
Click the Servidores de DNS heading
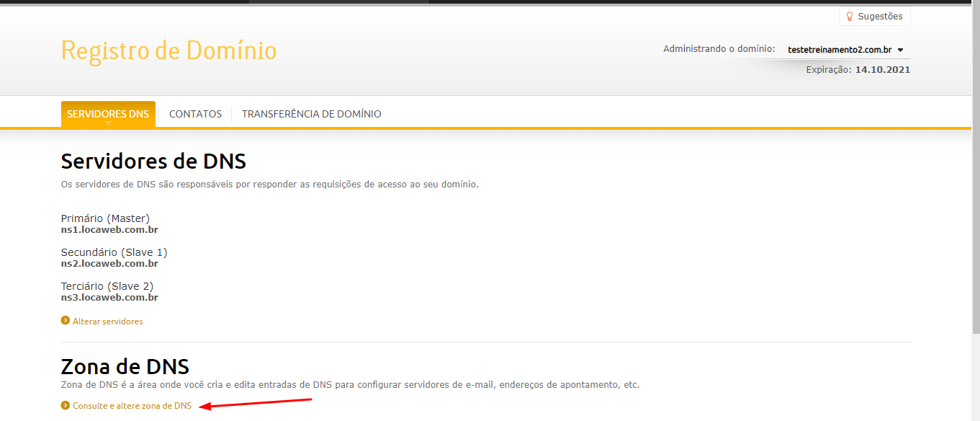(153, 161)
